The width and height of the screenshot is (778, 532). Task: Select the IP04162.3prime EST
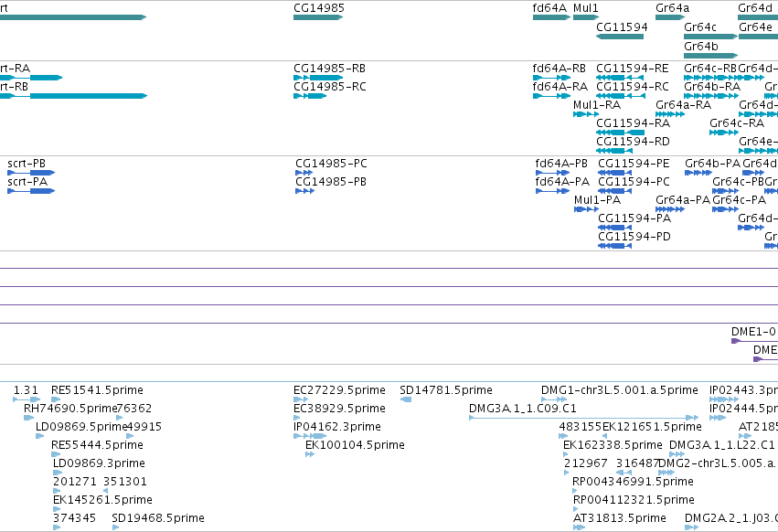[310, 436]
